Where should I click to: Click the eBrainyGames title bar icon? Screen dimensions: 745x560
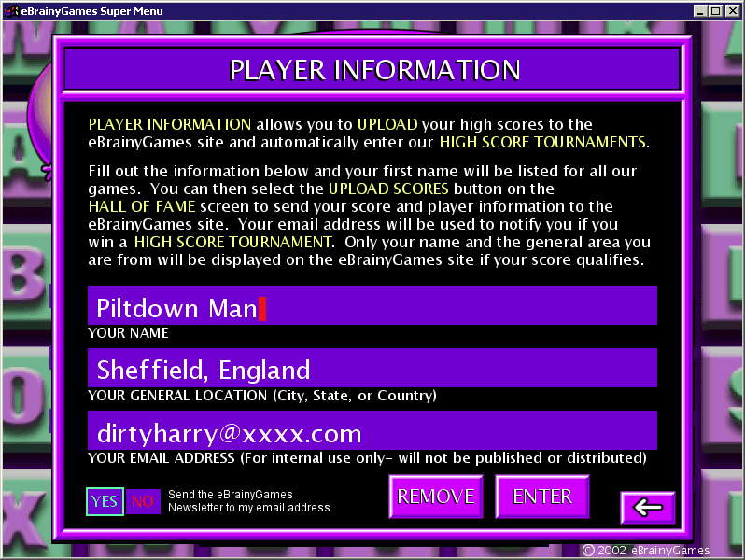tap(11, 11)
